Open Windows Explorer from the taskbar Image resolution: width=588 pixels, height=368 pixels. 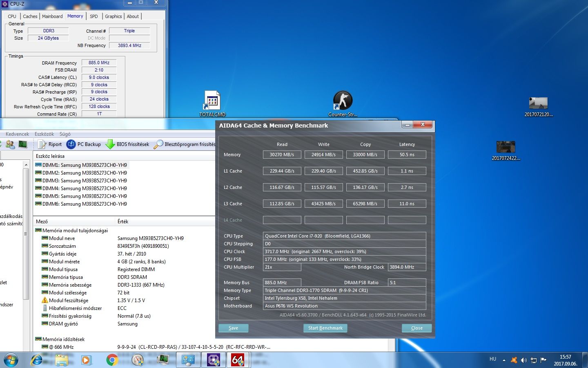(62, 360)
